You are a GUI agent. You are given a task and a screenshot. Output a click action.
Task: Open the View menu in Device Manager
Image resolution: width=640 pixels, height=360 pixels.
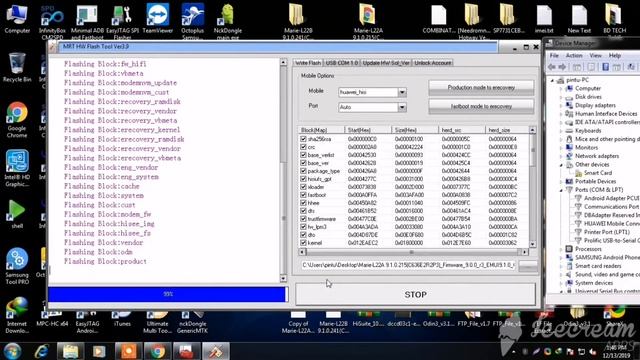[x=595, y=55]
